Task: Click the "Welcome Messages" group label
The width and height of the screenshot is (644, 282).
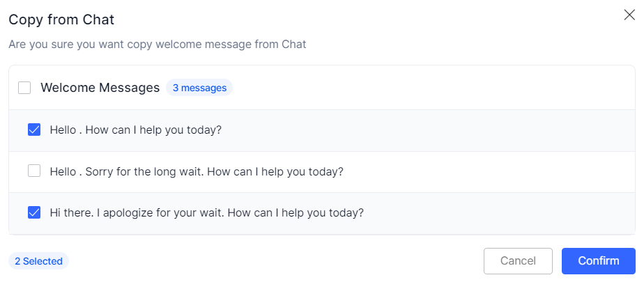Action: pyautogui.click(x=100, y=88)
